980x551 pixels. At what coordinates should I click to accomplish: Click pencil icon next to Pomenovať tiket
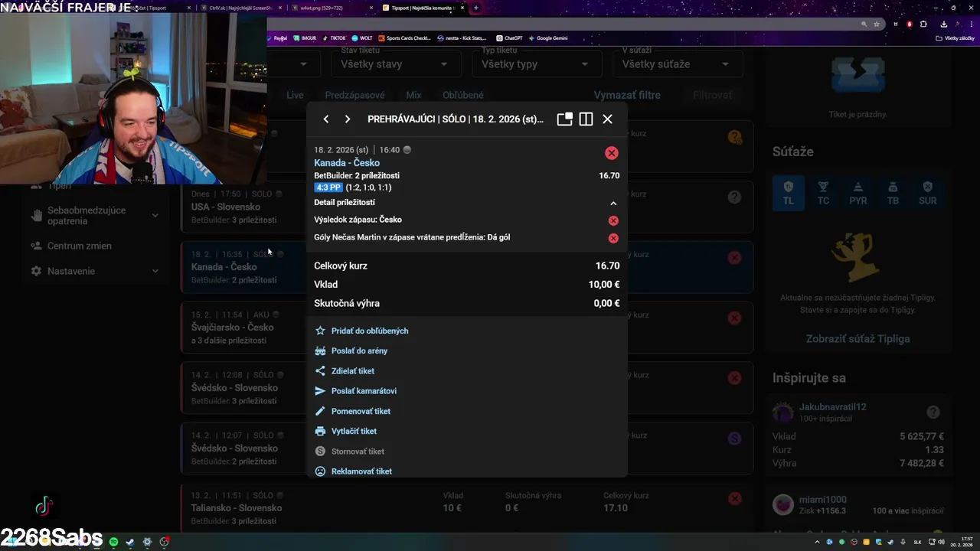pyautogui.click(x=320, y=411)
